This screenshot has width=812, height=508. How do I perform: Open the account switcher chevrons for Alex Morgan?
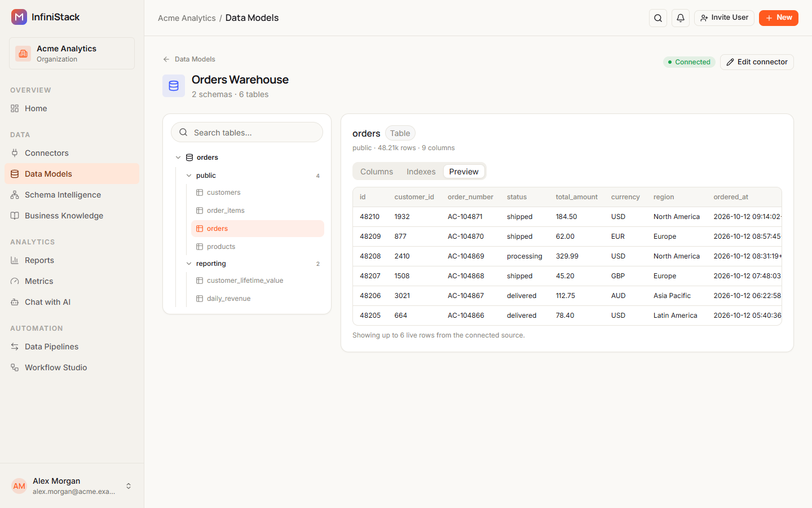[129, 486]
